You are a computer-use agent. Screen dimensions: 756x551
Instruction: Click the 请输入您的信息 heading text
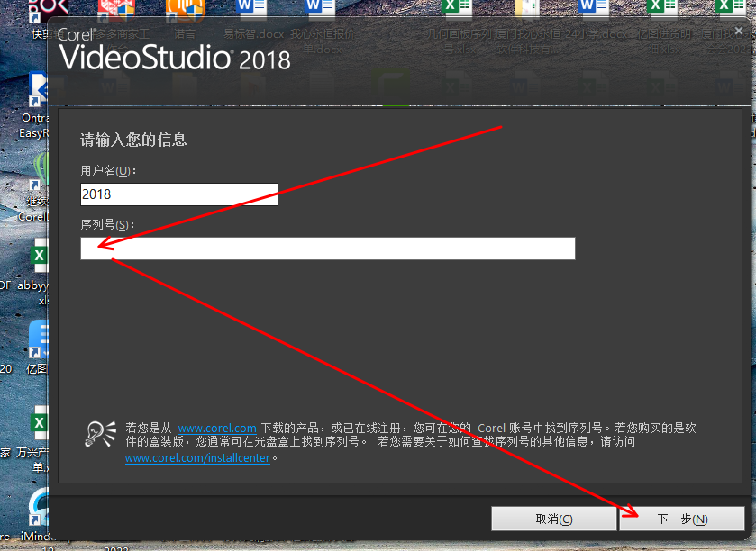pyautogui.click(x=133, y=140)
